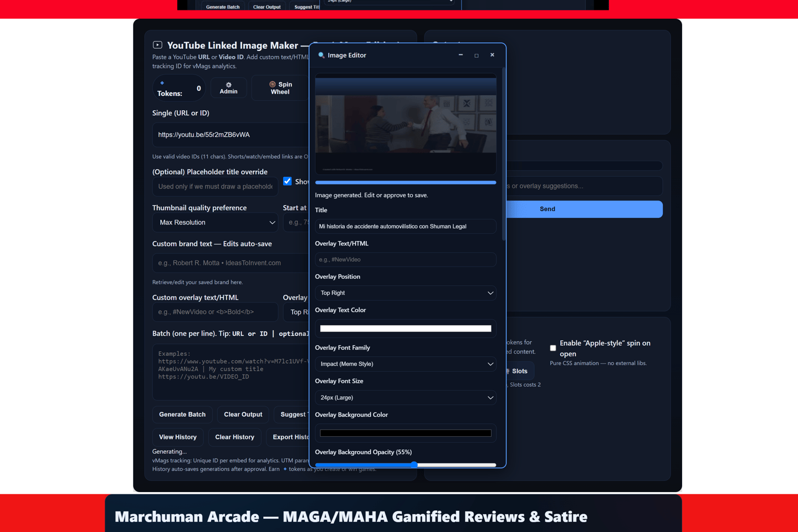The image size is (798, 532).
Task: Click the Single URL or ID field
Action: coord(231,135)
